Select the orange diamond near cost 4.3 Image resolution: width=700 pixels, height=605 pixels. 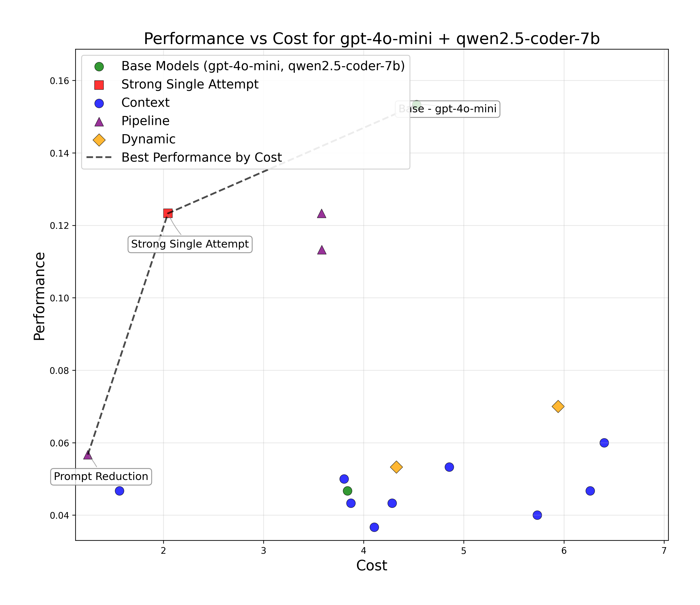click(x=396, y=467)
